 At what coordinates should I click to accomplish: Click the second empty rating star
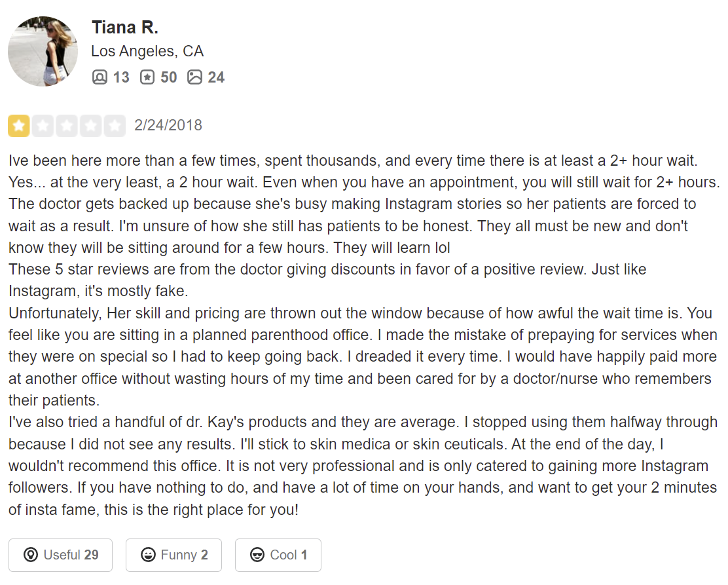pyautogui.click(x=43, y=126)
